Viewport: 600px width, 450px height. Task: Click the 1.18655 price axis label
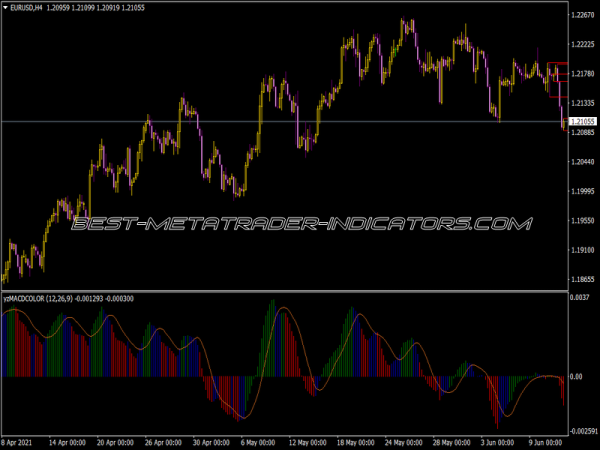coord(582,280)
